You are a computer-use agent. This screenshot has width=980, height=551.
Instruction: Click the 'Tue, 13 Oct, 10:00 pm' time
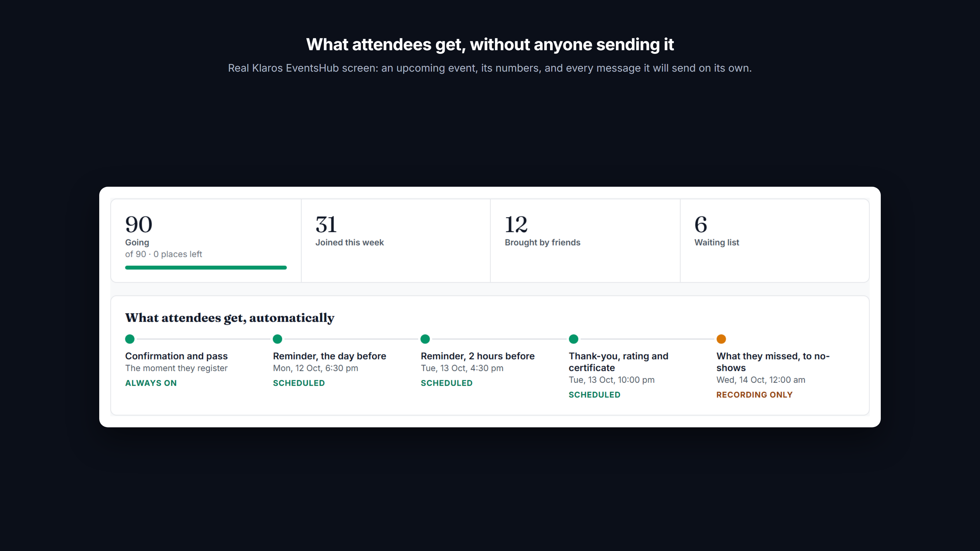click(x=612, y=380)
